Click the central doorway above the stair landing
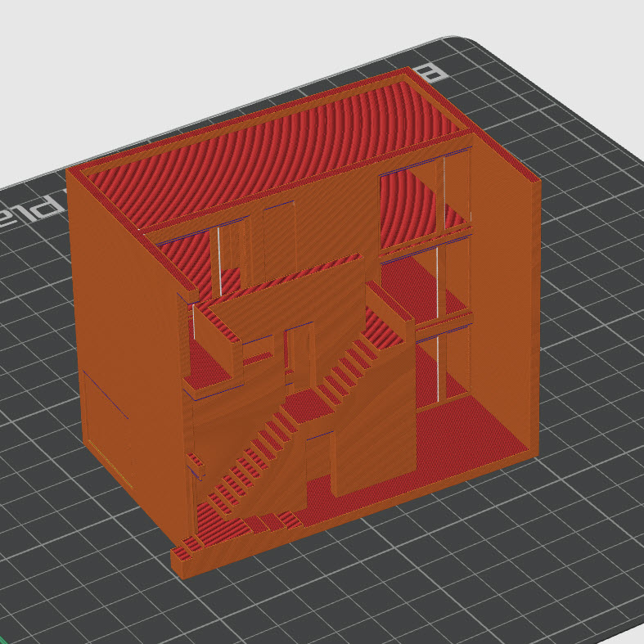644x644 pixels. (x=299, y=354)
